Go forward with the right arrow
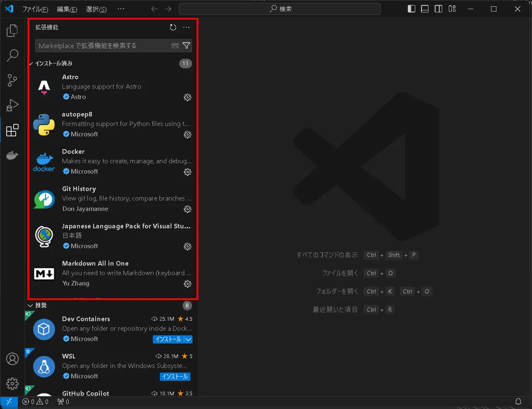The height and width of the screenshot is (409, 532). point(168,9)
